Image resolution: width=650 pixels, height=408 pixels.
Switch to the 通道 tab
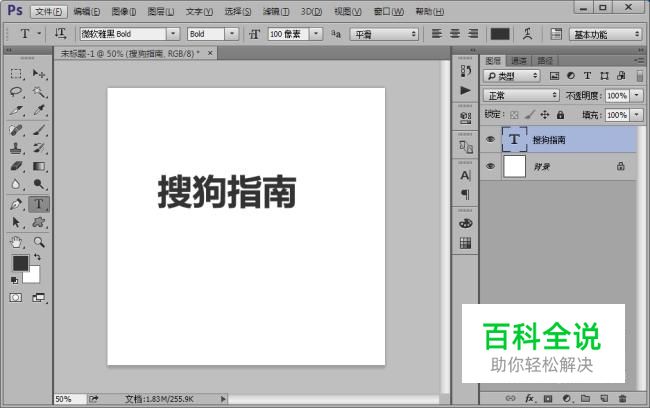coord(519,61)
